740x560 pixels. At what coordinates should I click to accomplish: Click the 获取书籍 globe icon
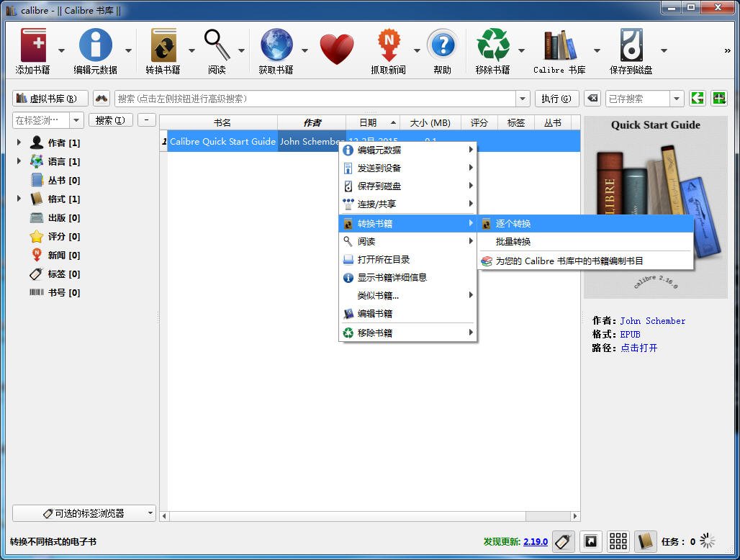[x=276, y=46]
